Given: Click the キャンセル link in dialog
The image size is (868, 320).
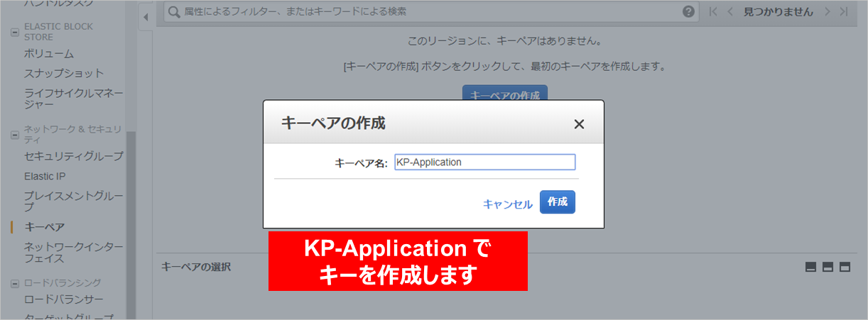Looking at the screenshot, I should 507,204.
